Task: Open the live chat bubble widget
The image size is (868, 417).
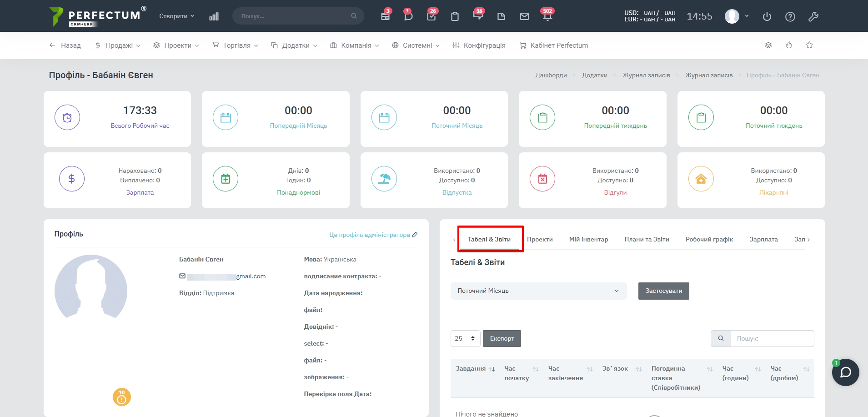Action: (845, 372)
